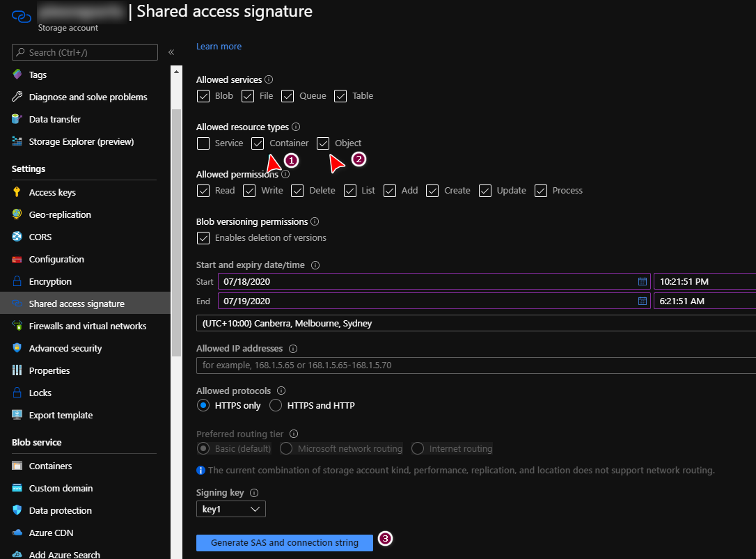756x559 pixels.
Task: Uncheck the Queue allowed service
Action: click(288, 95)
